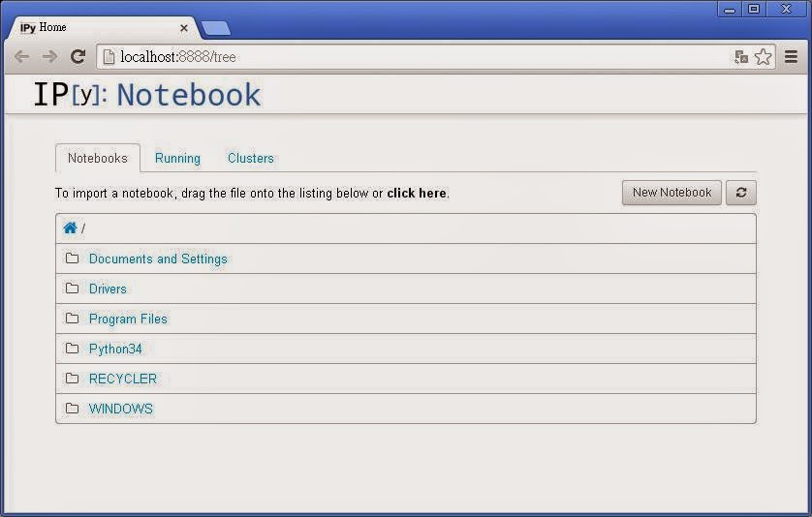Open the Drivers folder
The image size is (812, 517).
point(108,289)
